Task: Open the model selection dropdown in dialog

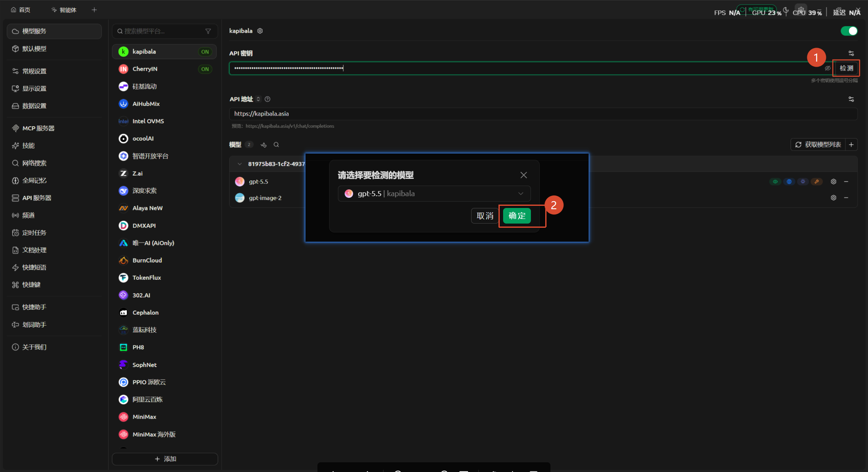Action: (434, 194)
